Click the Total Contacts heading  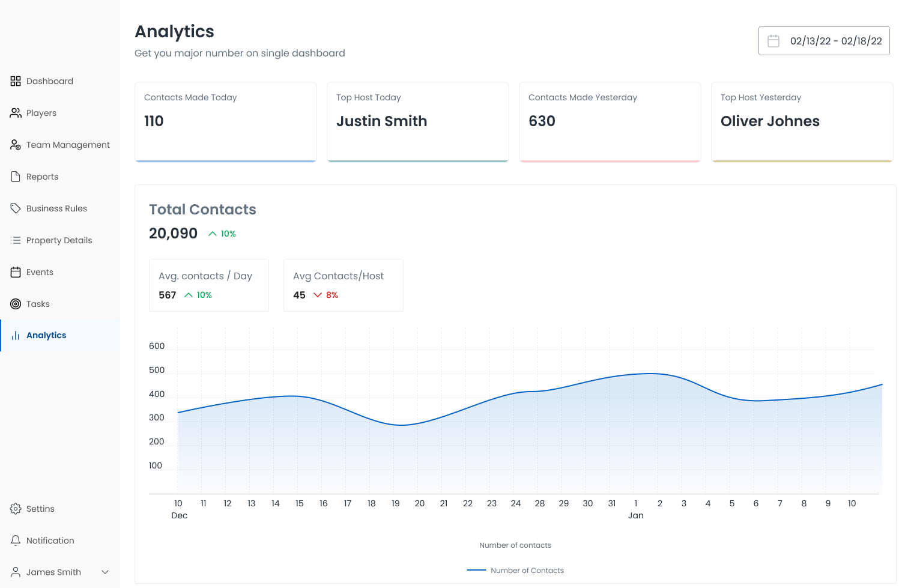pyautogui.click(x=202, y=210)
